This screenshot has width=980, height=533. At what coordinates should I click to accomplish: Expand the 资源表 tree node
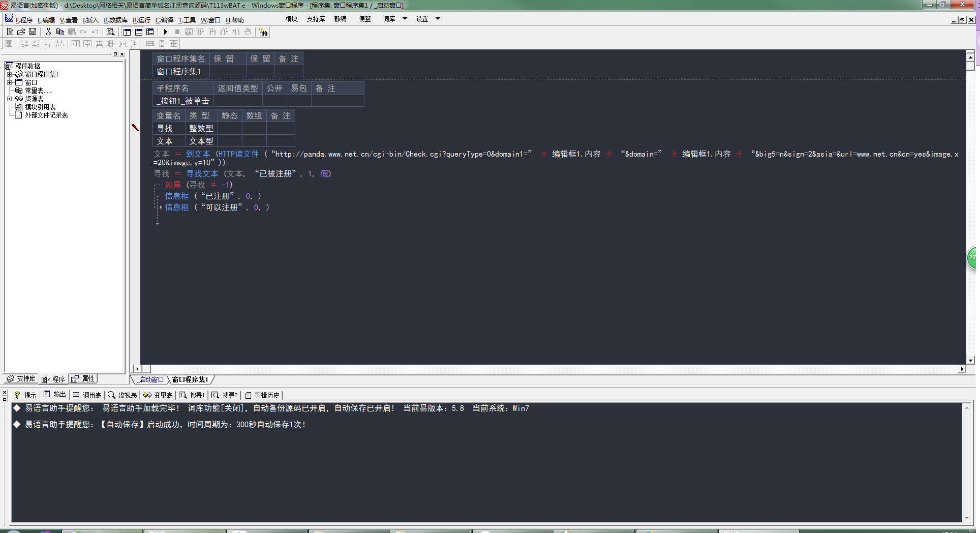point(9,99)
